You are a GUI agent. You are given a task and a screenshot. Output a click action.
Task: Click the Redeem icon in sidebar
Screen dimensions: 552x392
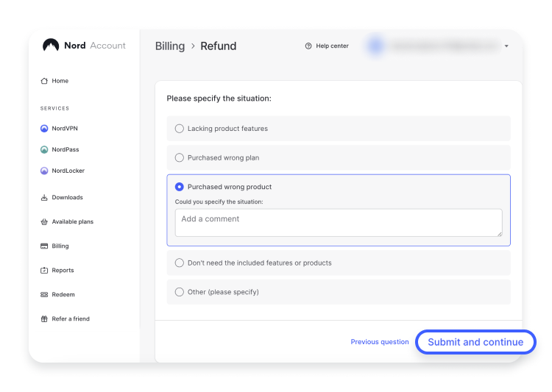click(44, 295)
